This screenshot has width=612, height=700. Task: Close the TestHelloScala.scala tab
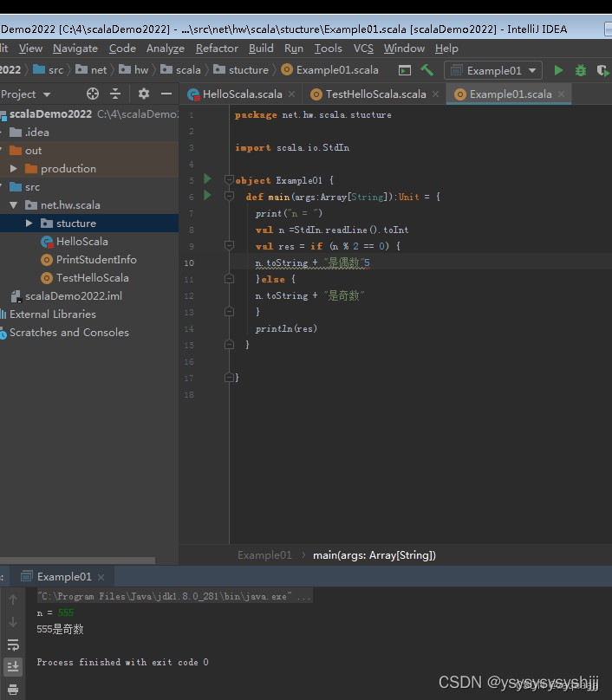click(435, 94)
